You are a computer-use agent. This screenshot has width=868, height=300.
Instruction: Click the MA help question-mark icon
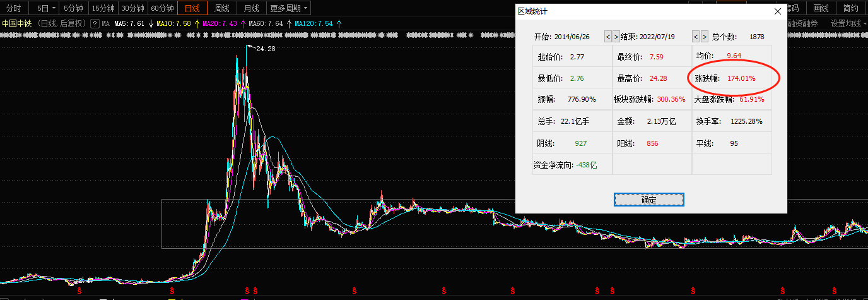pos(95,24)
